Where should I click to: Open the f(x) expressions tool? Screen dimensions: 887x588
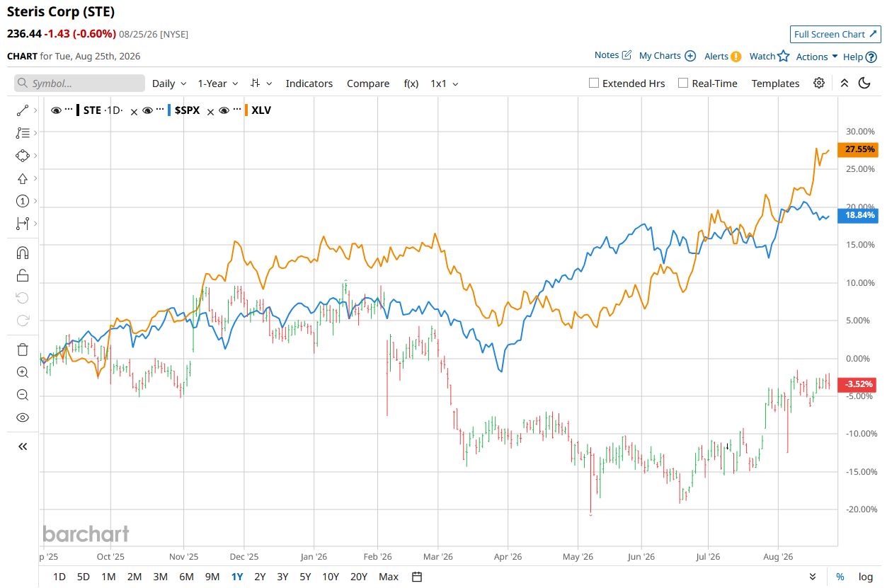tap(411, 83)
